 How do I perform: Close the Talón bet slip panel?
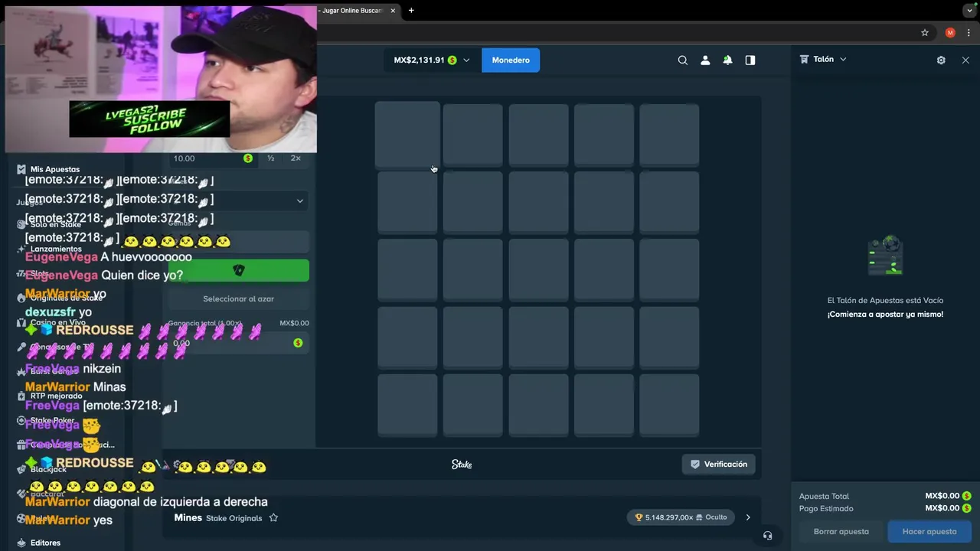point(965,60)
